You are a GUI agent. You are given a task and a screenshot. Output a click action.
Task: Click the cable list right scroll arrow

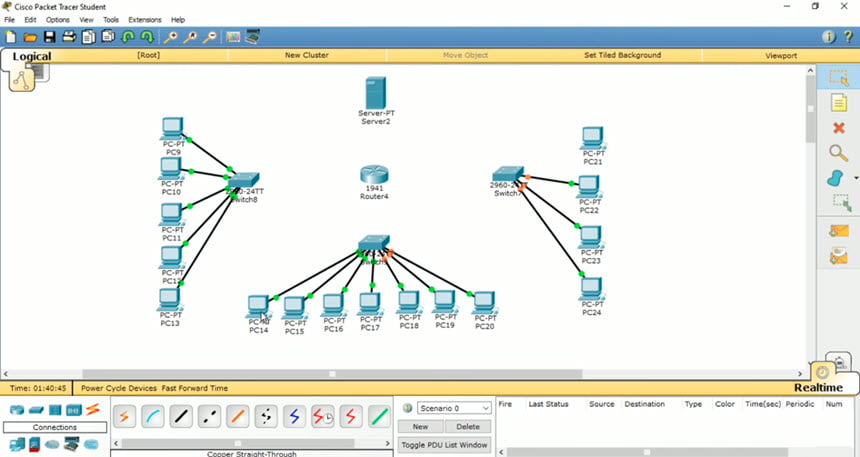coord(388,443)
